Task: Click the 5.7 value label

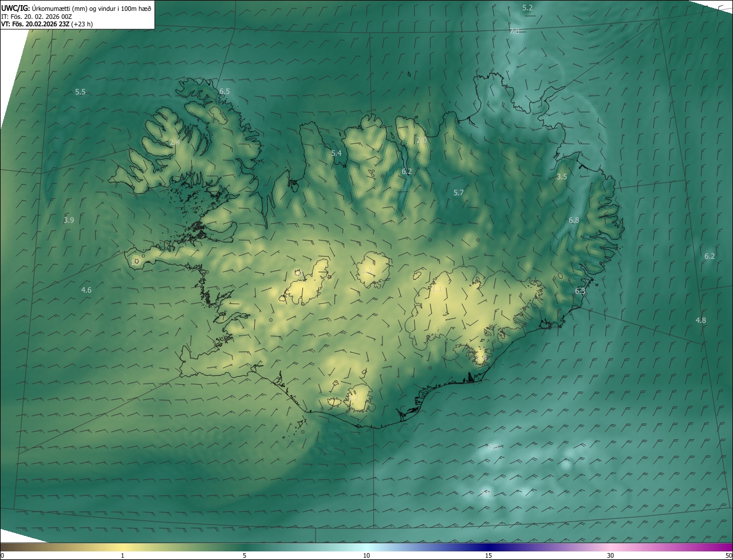Action: (458, 193)
